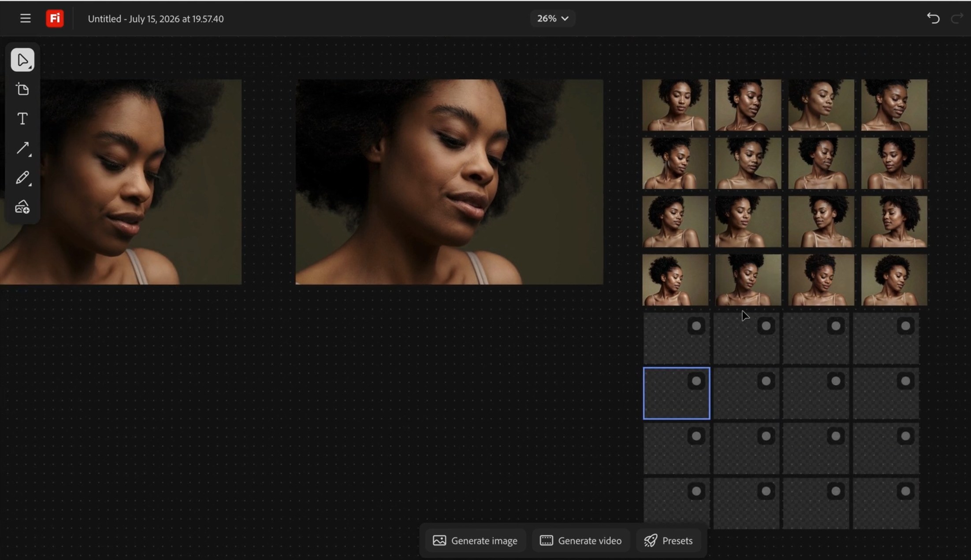Select first thumbnail in top grid row
The image size is (971, 560).
click(675, 105)
